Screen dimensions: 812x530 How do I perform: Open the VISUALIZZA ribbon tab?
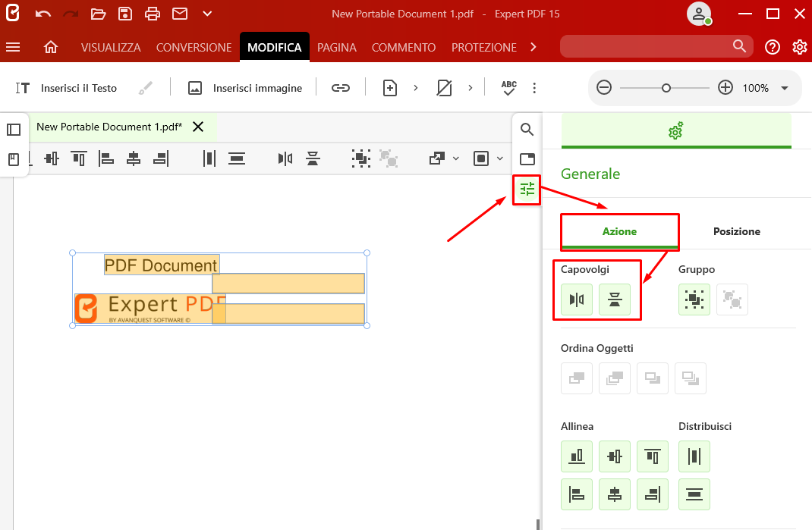coord(111,48)
